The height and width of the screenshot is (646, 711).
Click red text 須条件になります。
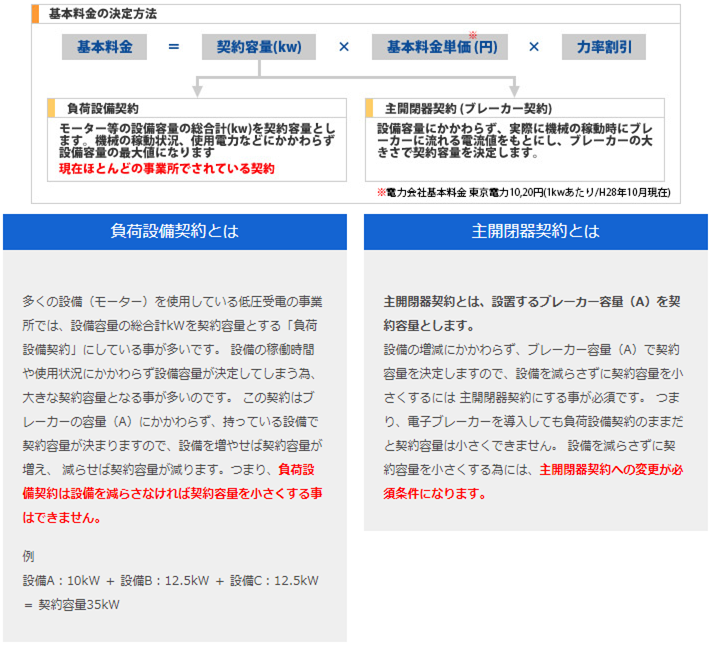click(434, 493)
